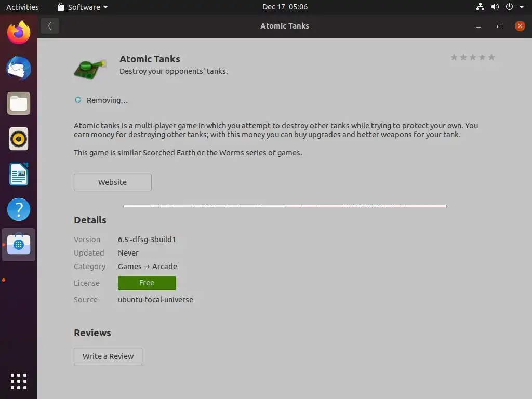Click the Atomic Tanks heading title
Image resolution: width=532 pixels, height=399 pixels.
[150, 59]
